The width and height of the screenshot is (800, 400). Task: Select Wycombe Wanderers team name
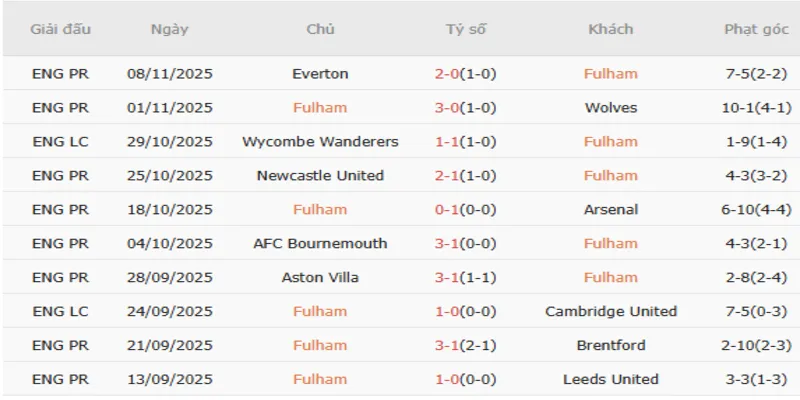320,142
